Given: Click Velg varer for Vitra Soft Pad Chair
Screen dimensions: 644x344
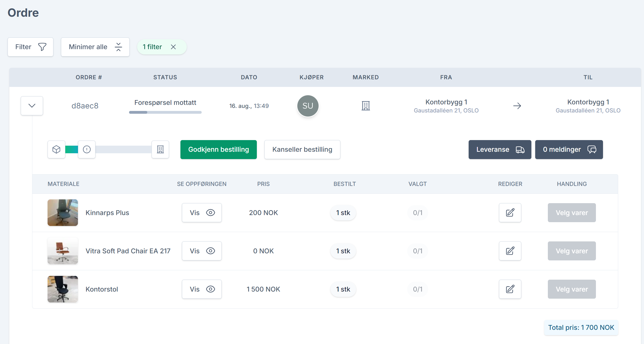Looking at the screenshot, I should [x=572, y=251].
